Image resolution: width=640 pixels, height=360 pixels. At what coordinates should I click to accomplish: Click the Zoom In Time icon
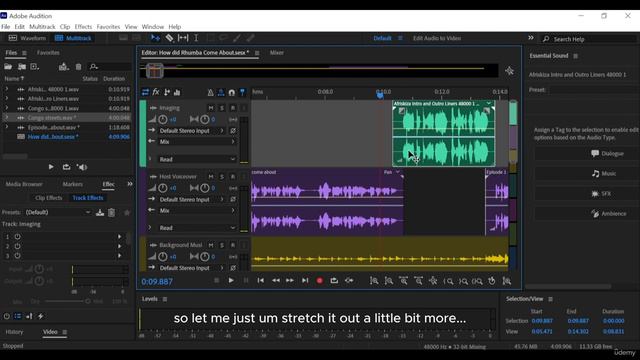(403, 281)
